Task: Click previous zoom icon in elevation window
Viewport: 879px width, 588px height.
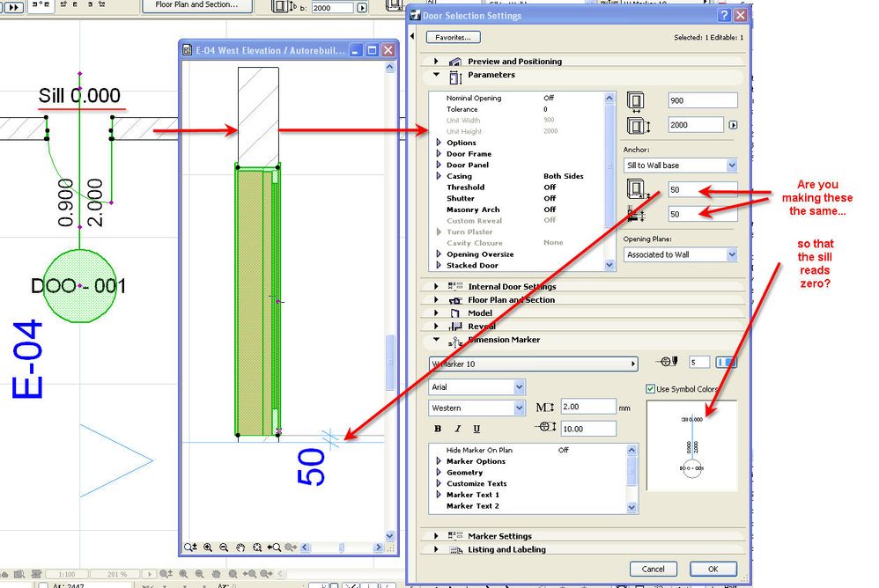Action: point(274,548)
